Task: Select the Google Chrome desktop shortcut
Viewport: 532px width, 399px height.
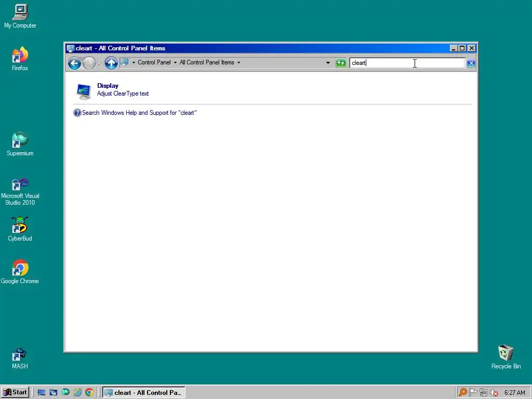Action: coord(20,272)
